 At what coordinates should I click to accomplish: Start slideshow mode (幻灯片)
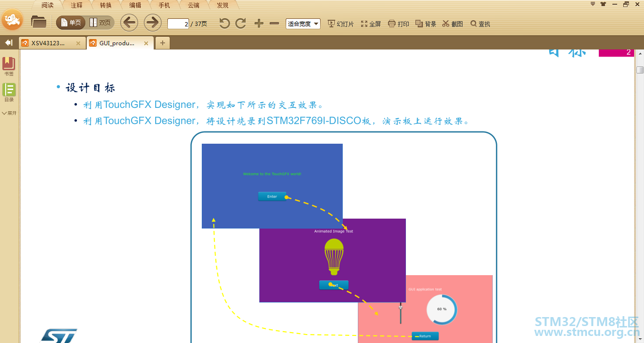pyautogui.click(x=341, y=24)
